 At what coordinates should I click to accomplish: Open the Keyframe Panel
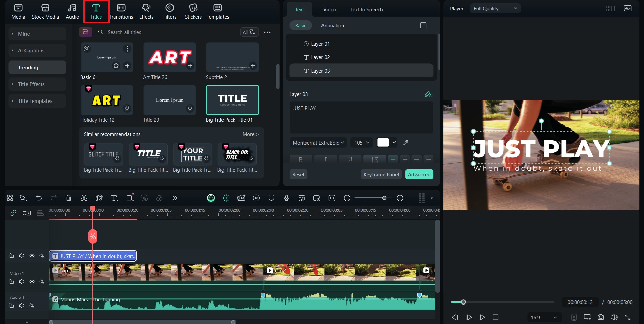point(381,175)
